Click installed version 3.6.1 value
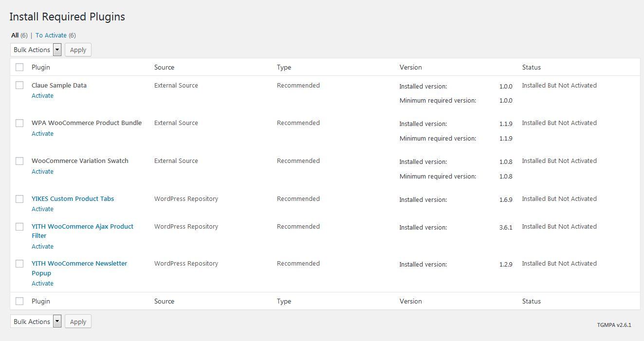Screen dimensions: 644x341 (x=506, y=227)
